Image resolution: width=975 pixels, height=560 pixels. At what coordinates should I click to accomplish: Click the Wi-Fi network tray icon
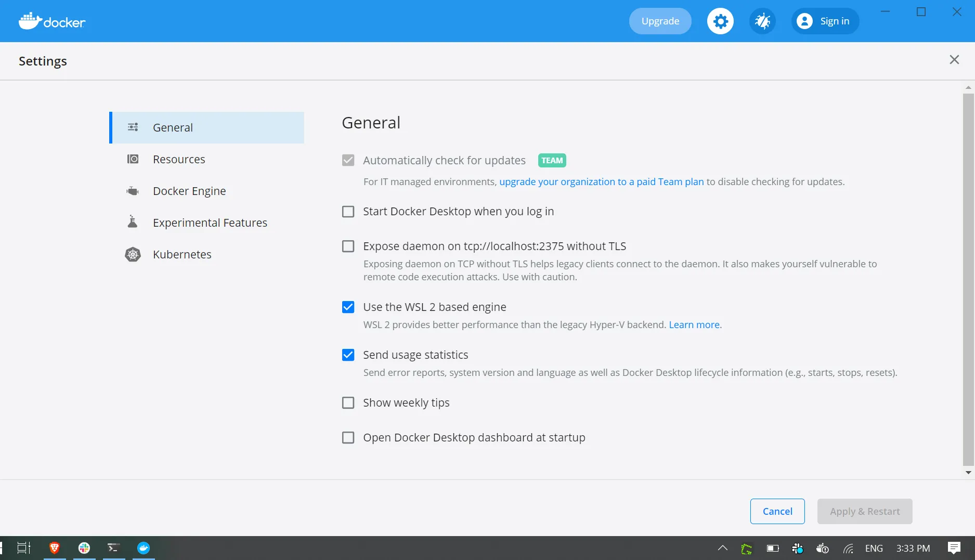click(848, 549)
